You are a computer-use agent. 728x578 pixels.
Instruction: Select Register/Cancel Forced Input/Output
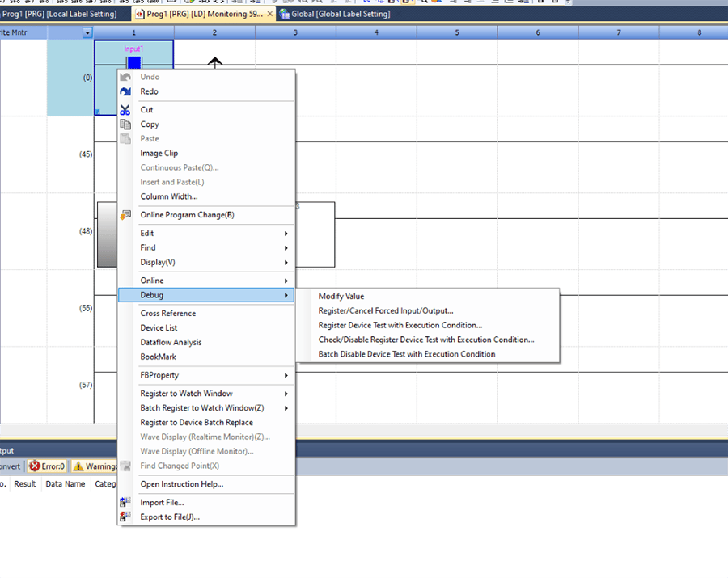pyautogui.click(x=428, y=310)
